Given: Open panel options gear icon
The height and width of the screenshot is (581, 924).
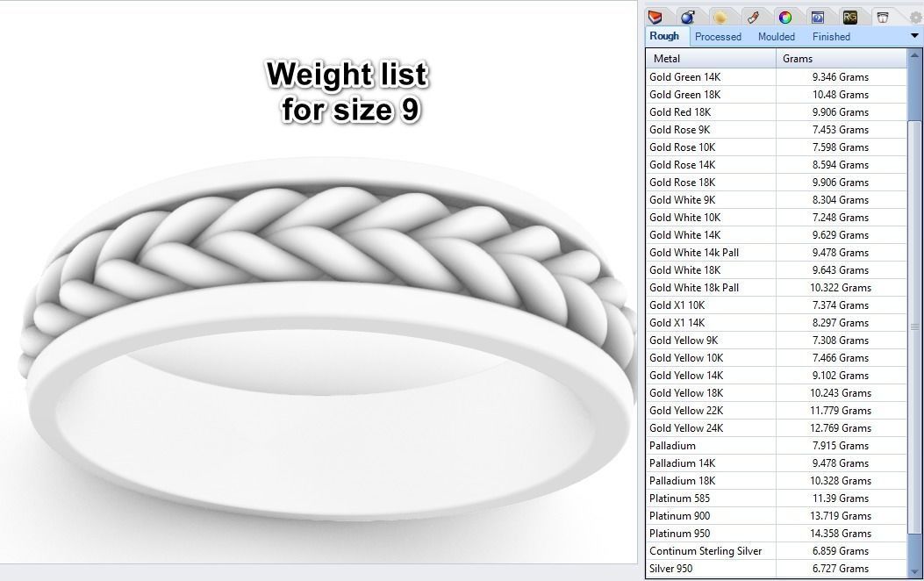Looking at the screenshot, I should (916, 18).
